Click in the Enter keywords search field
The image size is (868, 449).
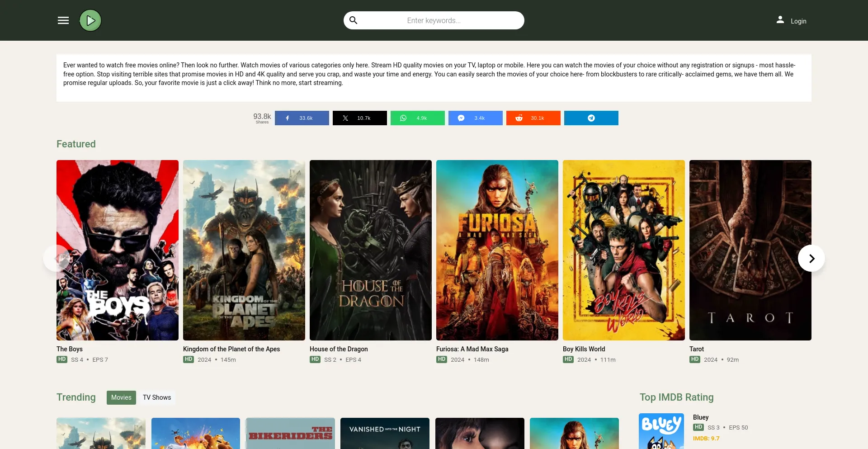[x=434, y=20]
